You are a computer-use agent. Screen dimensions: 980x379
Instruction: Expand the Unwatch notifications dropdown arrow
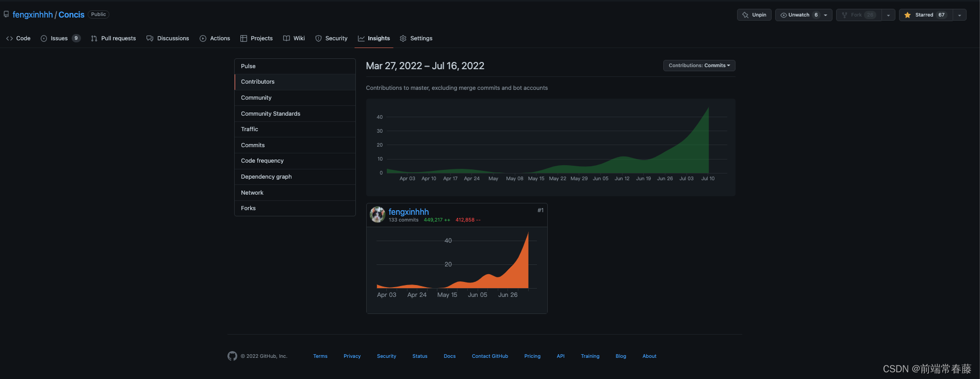point(826,15)
